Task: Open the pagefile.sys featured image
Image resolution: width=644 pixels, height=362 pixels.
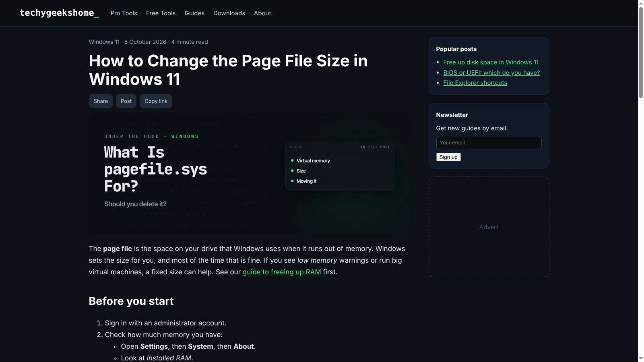Action: (x=249, y=174)
